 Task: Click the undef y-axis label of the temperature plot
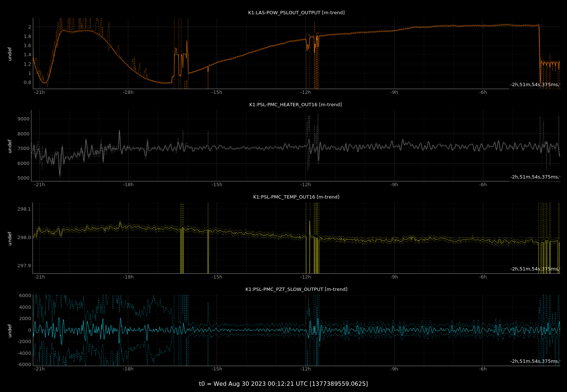[10, 238]
